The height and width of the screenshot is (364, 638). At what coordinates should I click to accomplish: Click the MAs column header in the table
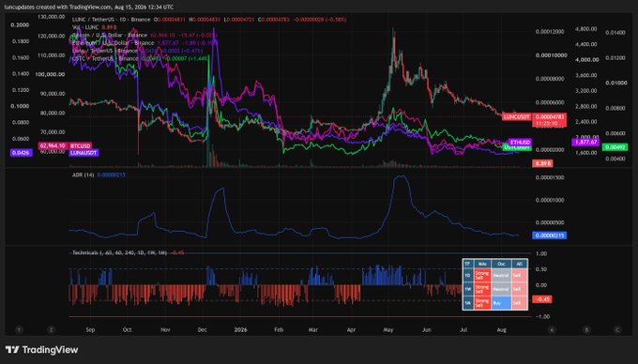[482, 264]
